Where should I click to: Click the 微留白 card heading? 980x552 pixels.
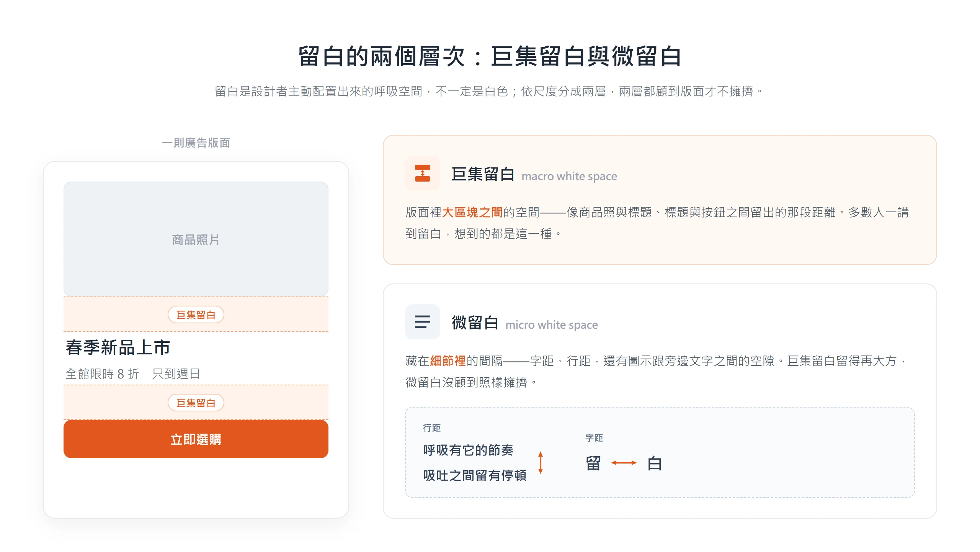475,323
